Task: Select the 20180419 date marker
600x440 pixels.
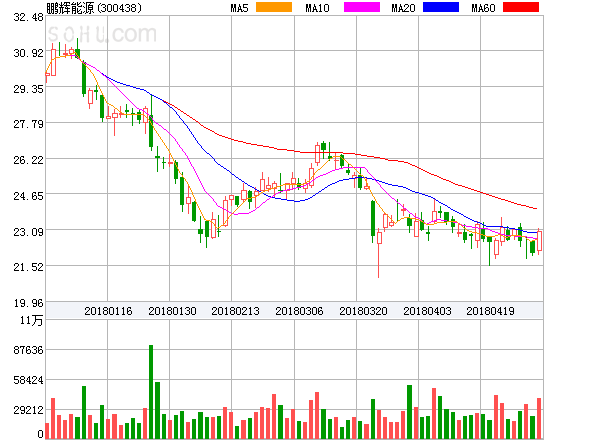Action: pos(491,312)
